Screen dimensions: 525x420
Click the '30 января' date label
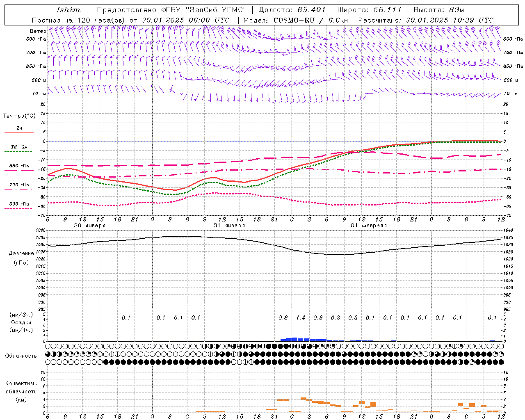90,226
